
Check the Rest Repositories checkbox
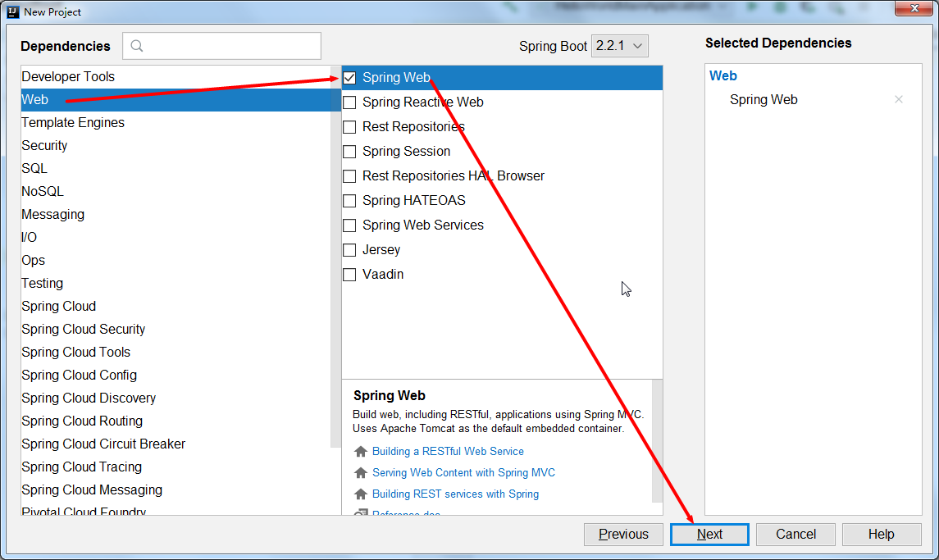tap(349, 127)
